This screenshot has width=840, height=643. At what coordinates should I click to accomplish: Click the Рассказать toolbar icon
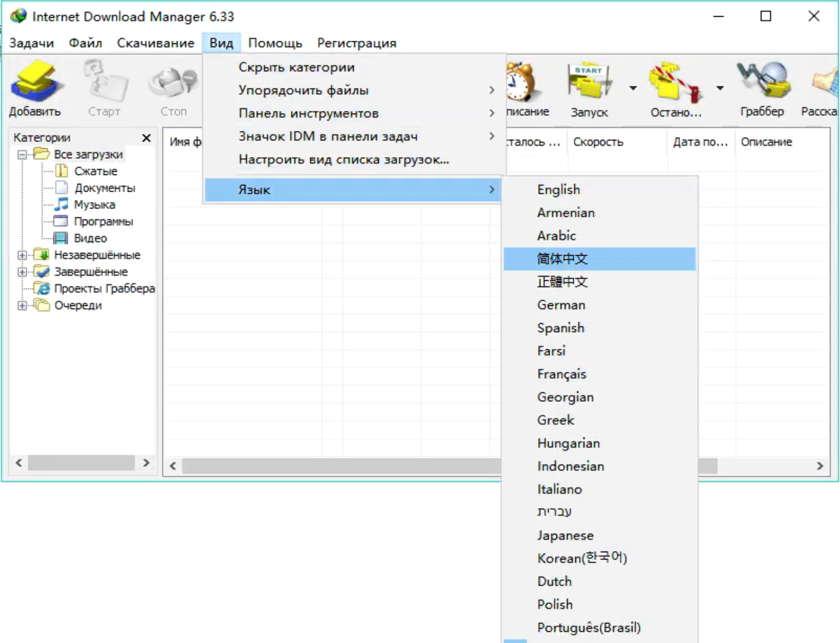[826, 82]
